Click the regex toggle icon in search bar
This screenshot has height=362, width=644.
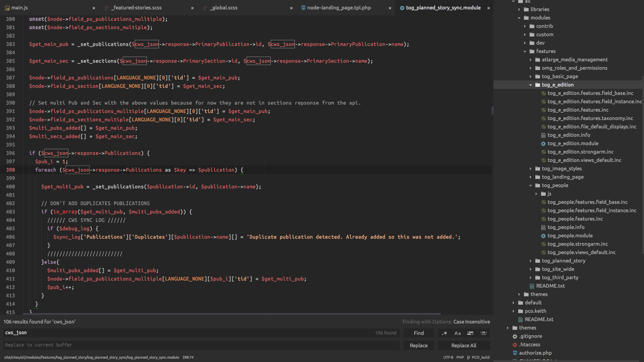pyautogui.click(x=444, y=333)
